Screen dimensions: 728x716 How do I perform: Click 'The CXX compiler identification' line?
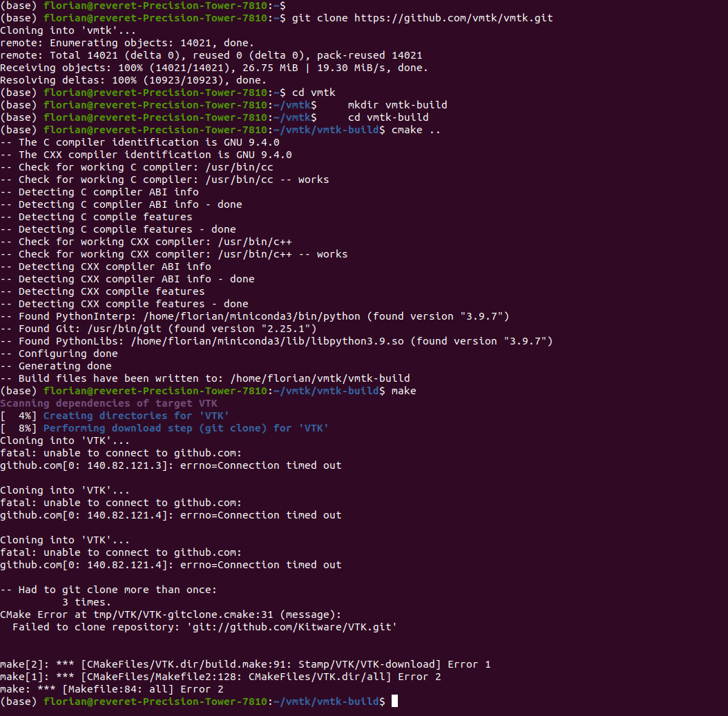(146, 155)
